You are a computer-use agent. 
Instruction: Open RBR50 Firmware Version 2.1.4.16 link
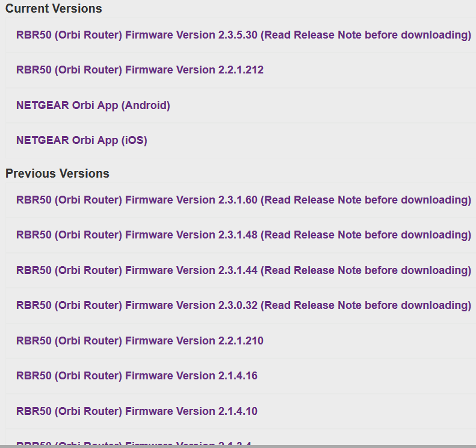click(137, 376)
